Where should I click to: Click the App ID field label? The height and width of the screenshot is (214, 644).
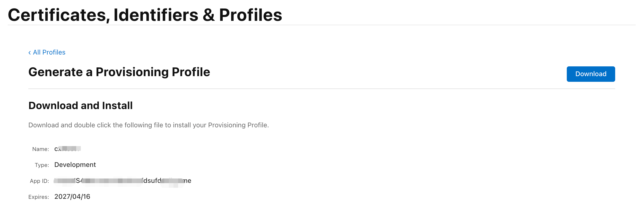[x=39, y=181]
